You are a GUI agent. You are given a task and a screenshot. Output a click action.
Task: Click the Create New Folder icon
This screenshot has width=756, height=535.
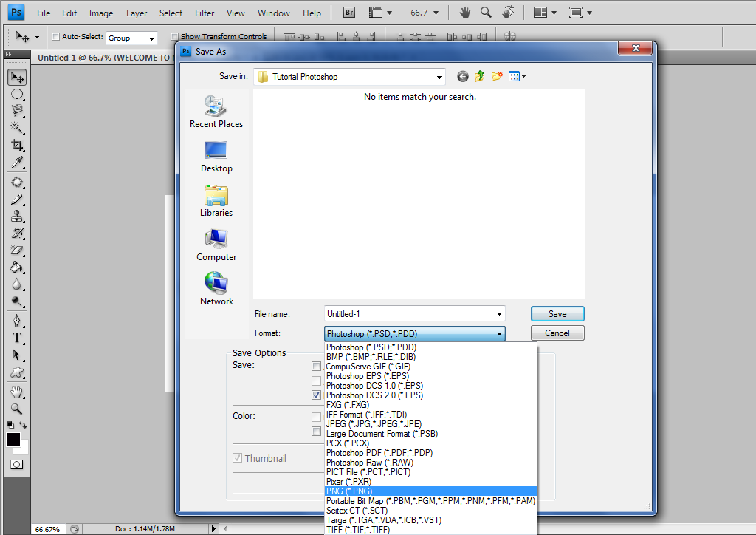pos(497,76)
